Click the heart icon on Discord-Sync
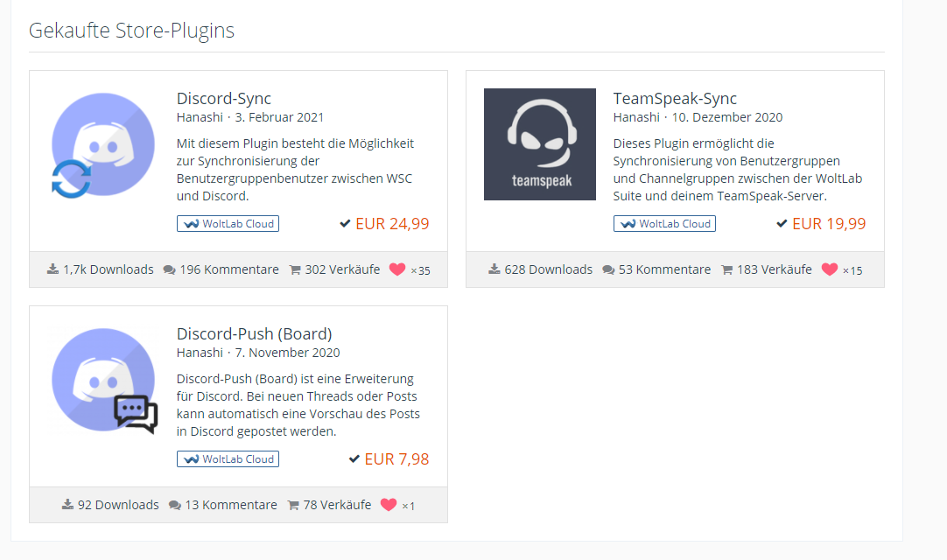Viewport: 947px width, 560px height. [397, 269]
